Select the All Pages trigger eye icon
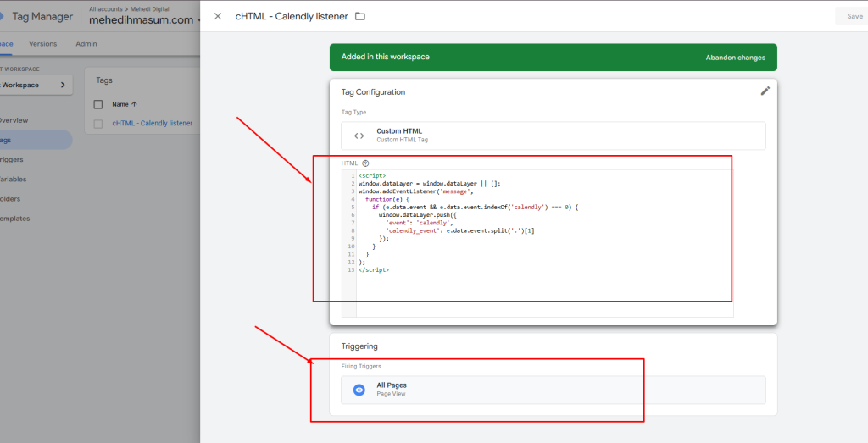The height and width of the screenshot is (443, 868). [359, 390]
